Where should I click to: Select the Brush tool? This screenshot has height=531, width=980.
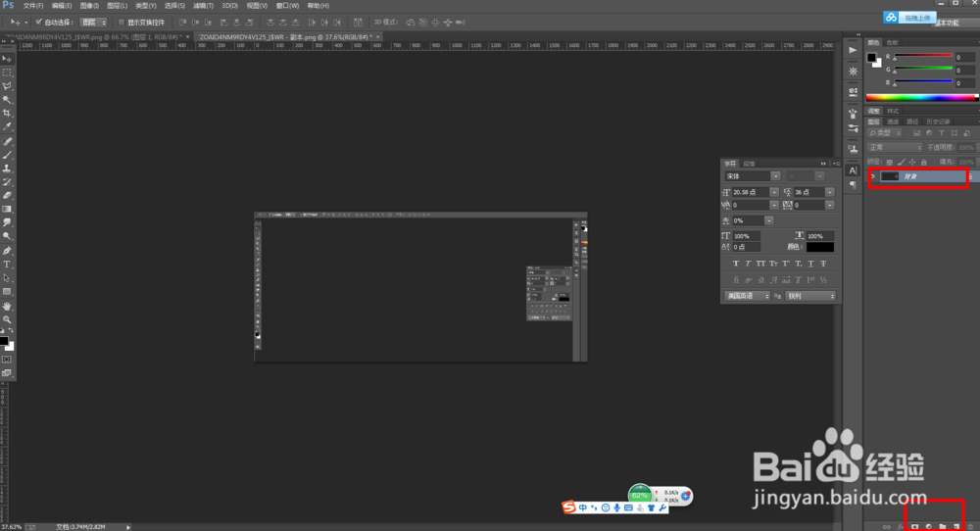[x=7, y=155]
